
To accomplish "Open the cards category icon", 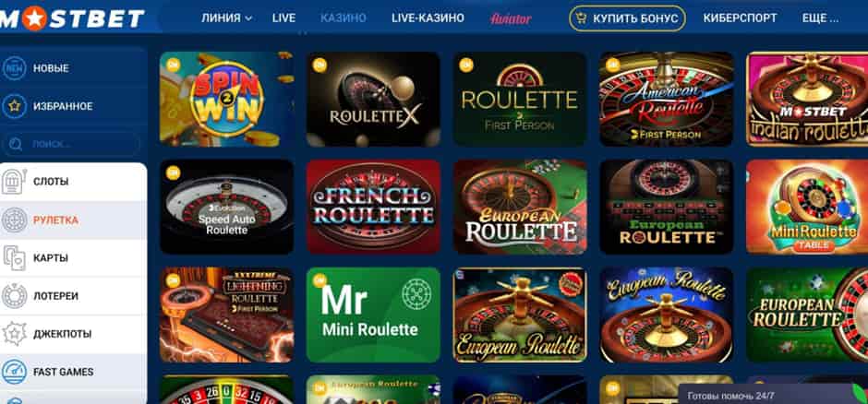I will [x=15, y=258].
